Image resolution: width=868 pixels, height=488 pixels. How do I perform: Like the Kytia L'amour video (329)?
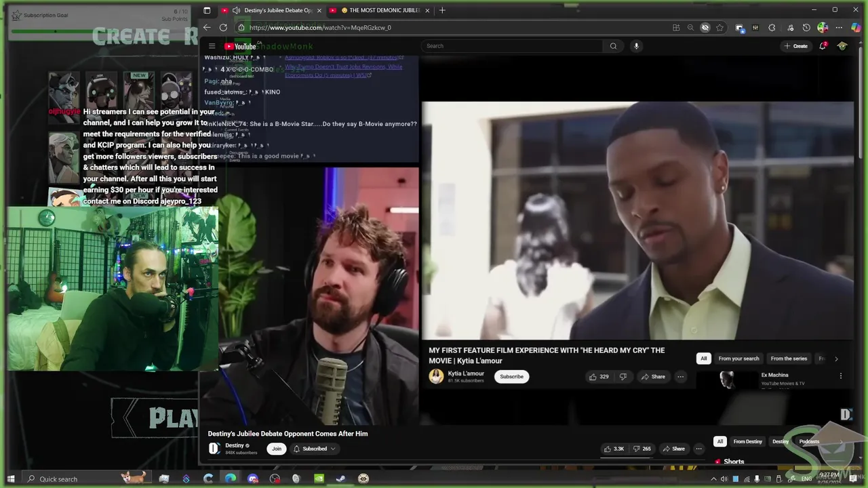[x=598, y=377]
